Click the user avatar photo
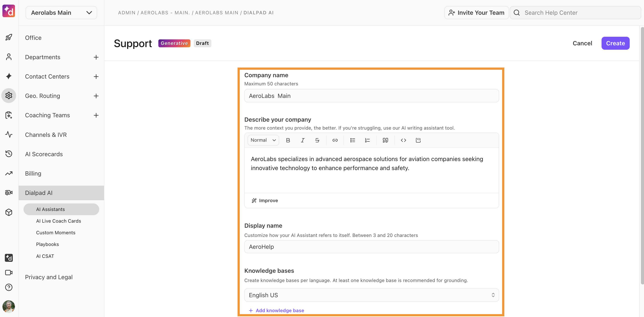This screenshot has width=644, height=317. pos(9,306)
